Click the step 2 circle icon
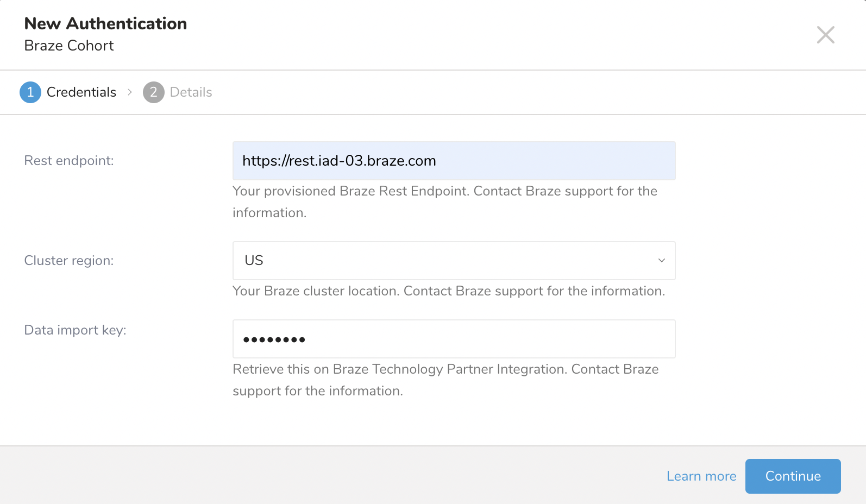Image resolution: width=866 pixels, height=504 pixels. point(153,92)
